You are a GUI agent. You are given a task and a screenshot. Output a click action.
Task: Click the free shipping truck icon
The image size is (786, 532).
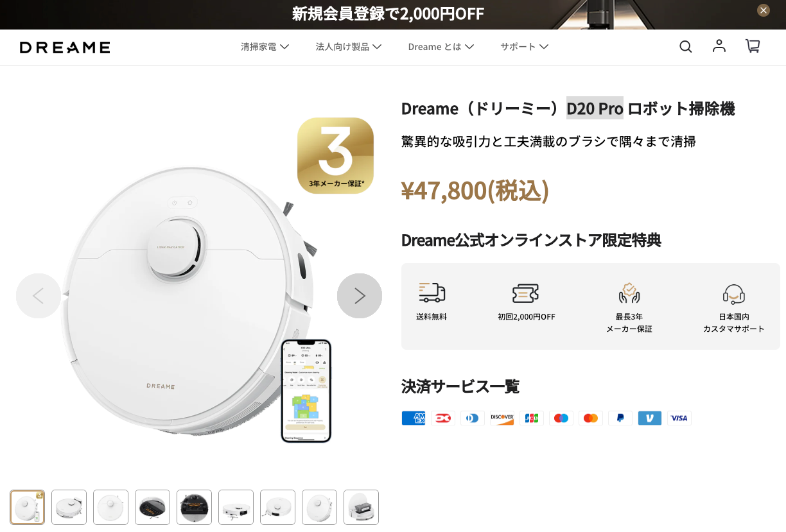[x=432, y=293]
